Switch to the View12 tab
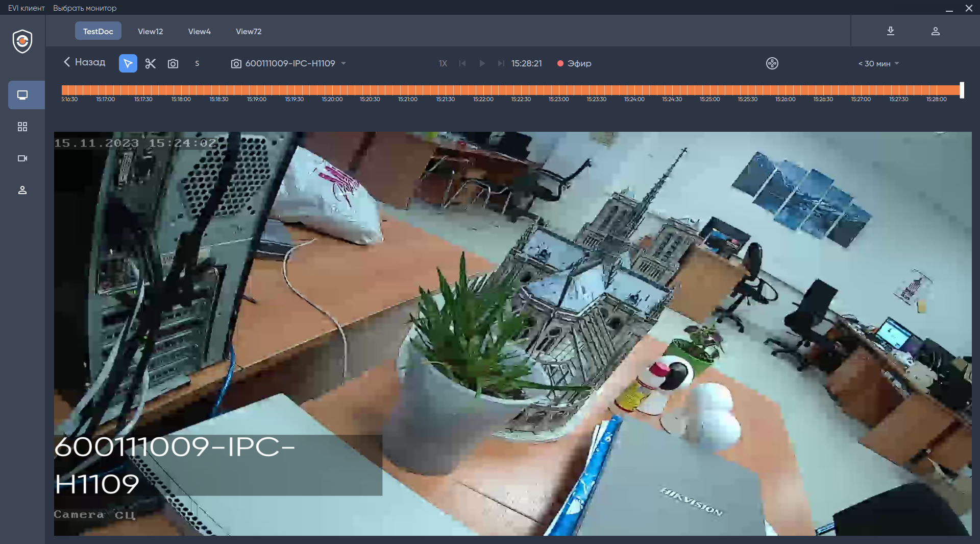The width and height of the screenshot is (980, 544). click(151, 31)
